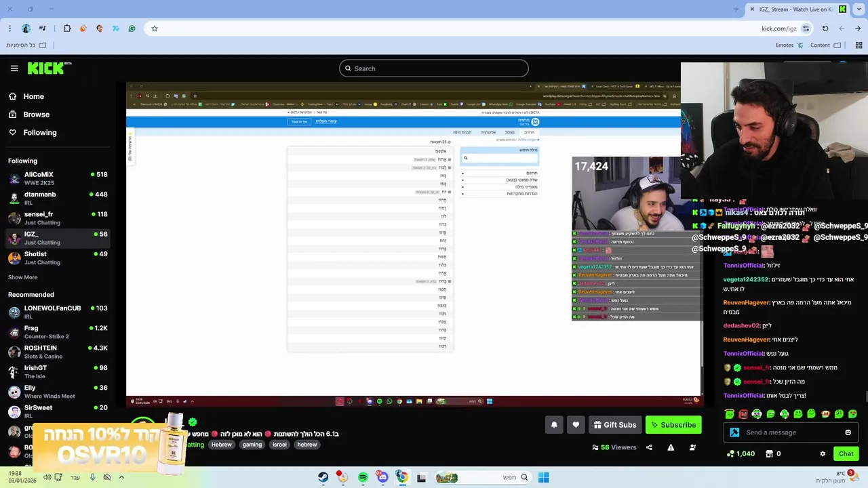
Task: Click the Chrome forward arrow
Action: pyautogui.click(x=842, y=28)
